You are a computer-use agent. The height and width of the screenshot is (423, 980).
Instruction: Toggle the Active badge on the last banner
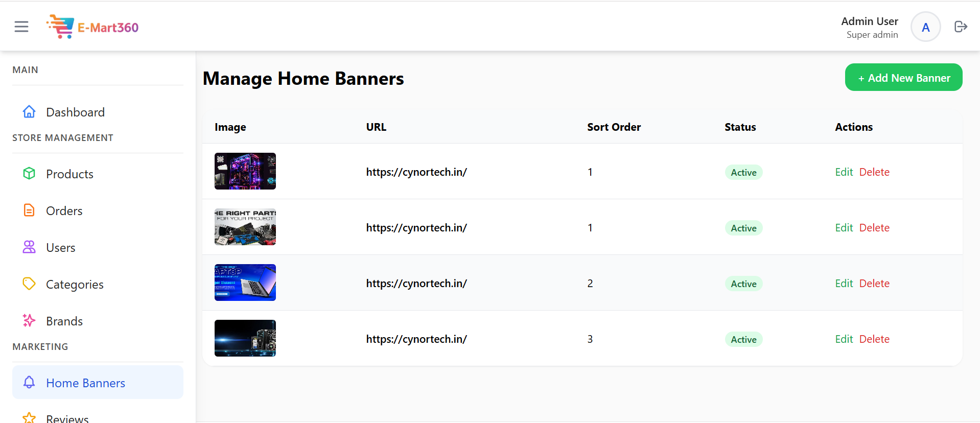tap(743, 339)
